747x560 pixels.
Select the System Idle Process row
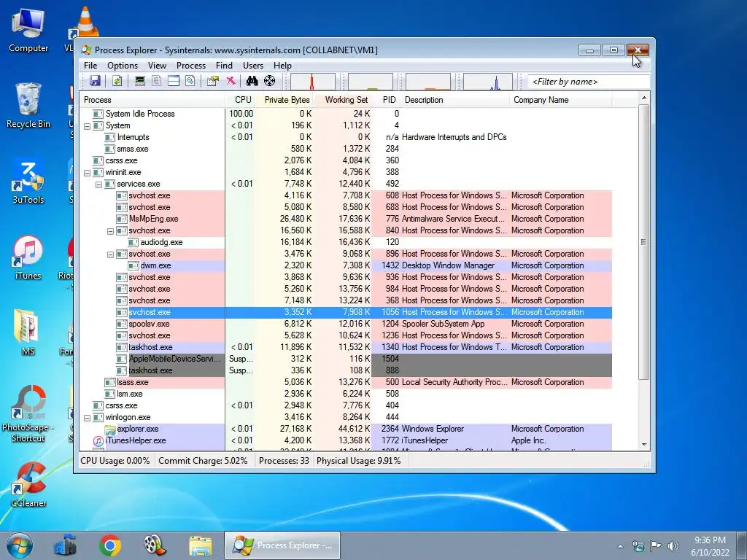[x=346, y=114]
